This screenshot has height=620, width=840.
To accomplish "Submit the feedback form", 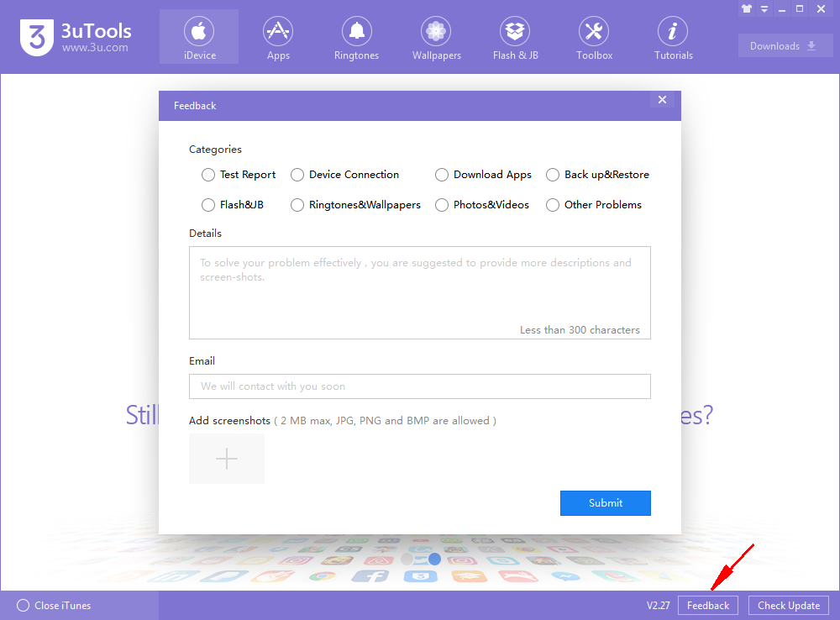I will (x=606, y=503).
